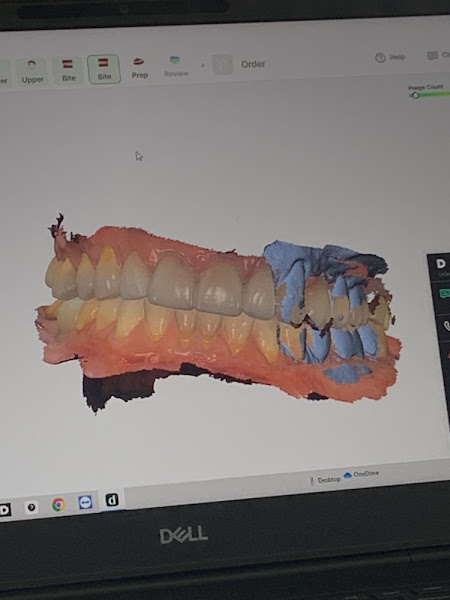Open the Prep scan step
The width and height of the screenshot is (450, 600).
(x=140, y=67)
